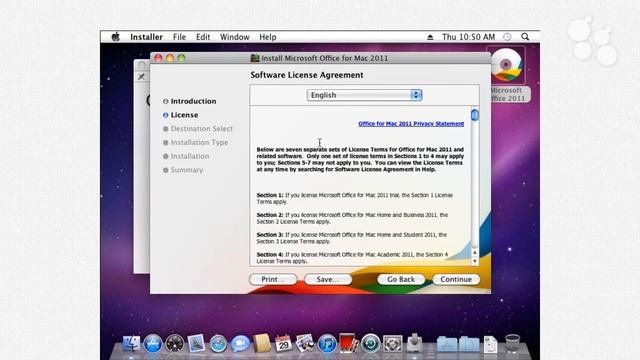640x360 pixels.
Task: Open the Installer menu
Action: pos(146,37)
